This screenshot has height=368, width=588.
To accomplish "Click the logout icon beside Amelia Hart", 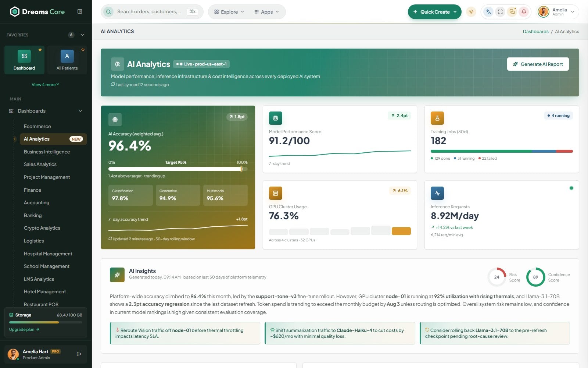I will point(79,354).
